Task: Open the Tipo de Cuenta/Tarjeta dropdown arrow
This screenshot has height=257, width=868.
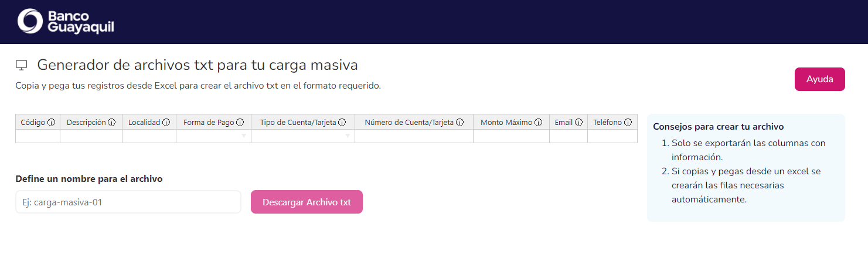Action: [x=348, y=136]
